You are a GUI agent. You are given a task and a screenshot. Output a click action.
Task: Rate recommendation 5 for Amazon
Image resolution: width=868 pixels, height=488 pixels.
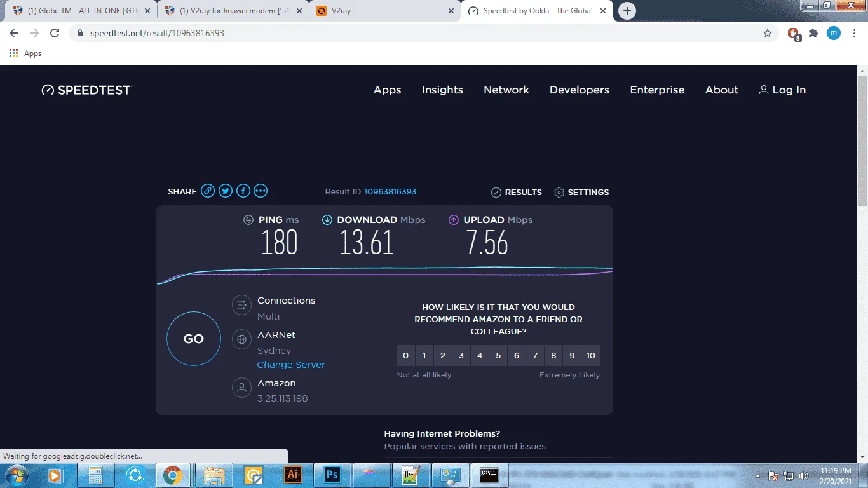pyautogui.click(x=498, y=356)
